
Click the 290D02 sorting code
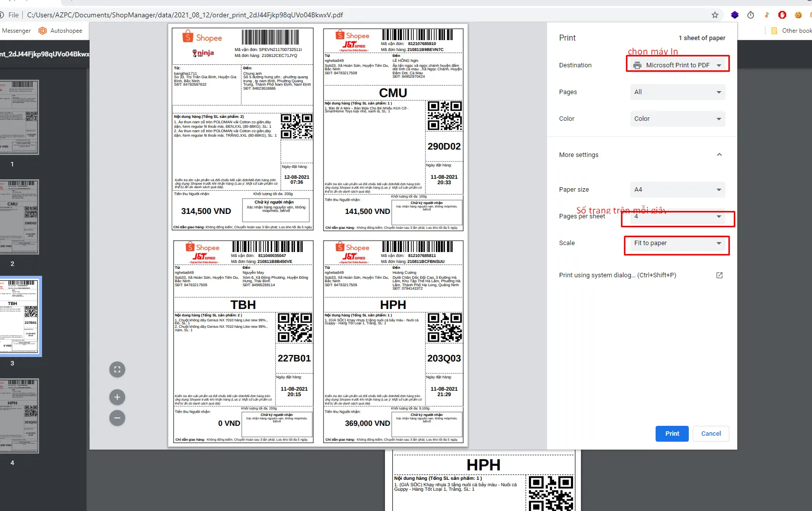coord(444,147)
